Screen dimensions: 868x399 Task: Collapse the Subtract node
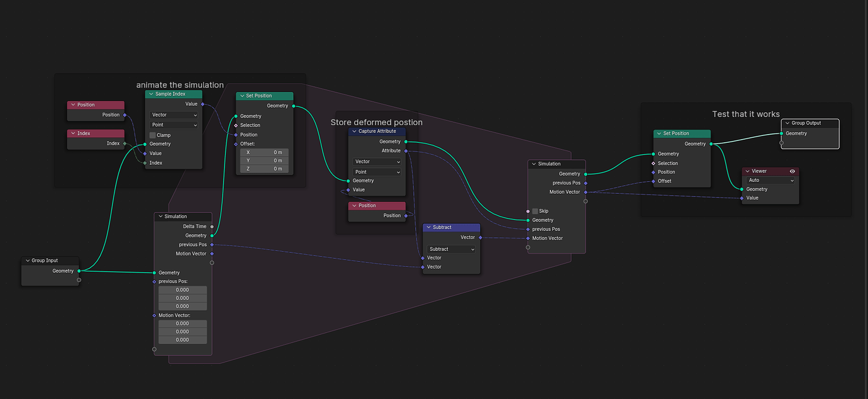click(x=428, y=228)
